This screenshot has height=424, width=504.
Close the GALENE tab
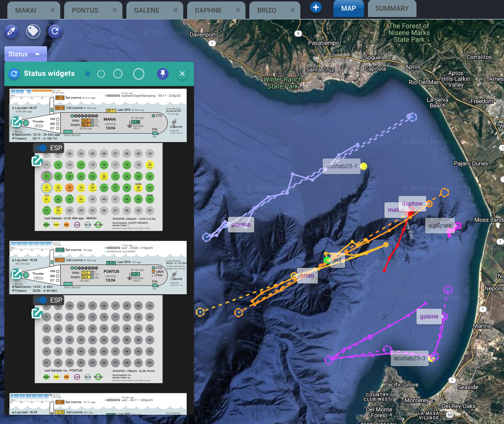pos(176,10)
